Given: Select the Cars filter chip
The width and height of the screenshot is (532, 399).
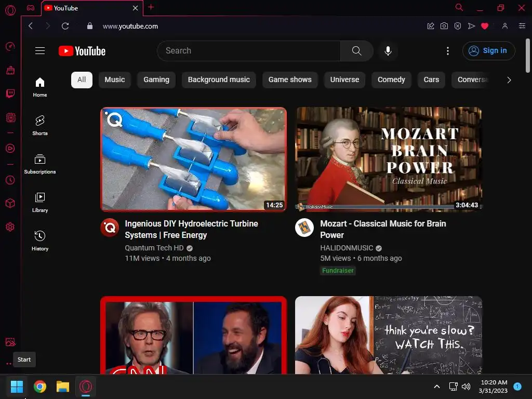Looking at the screenshot, I should click(x=431, y=79).
